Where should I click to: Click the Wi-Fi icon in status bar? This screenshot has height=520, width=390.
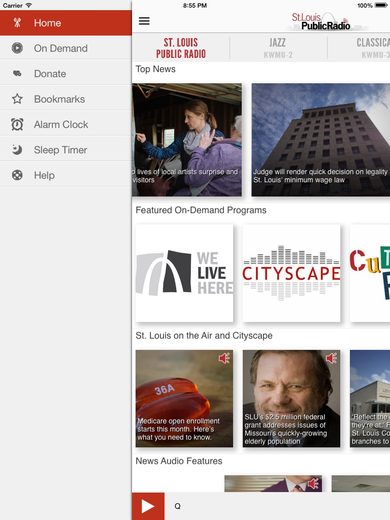(x=29, y=5)
